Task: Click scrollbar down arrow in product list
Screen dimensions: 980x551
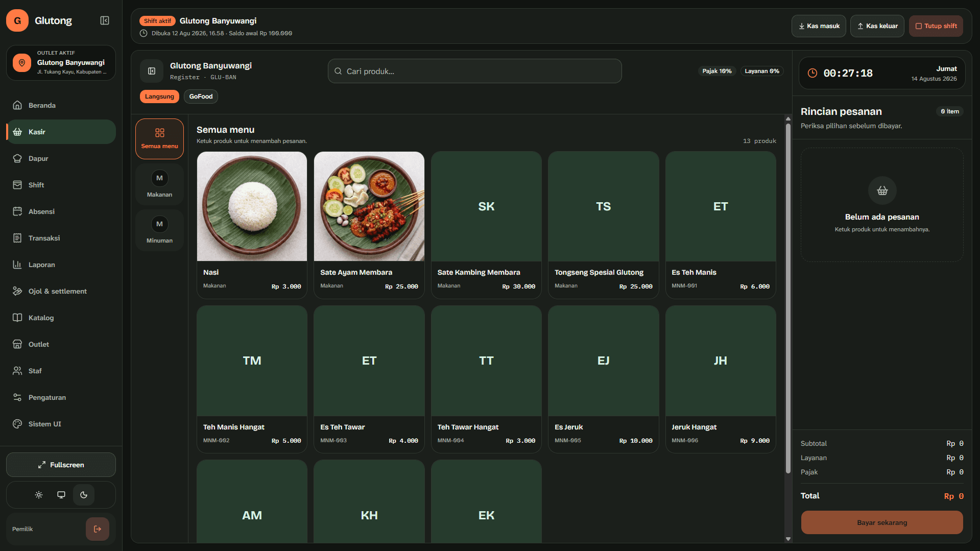Action: pyautogui.click(x=788, y=539)
